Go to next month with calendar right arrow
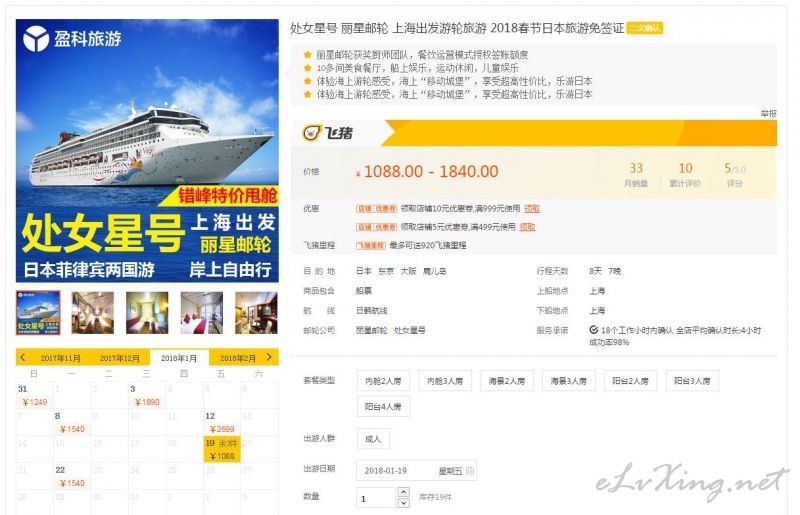Image resolution: width=800 pixels, height=515 pixels. pyautogui.click(x=269, y=357)
